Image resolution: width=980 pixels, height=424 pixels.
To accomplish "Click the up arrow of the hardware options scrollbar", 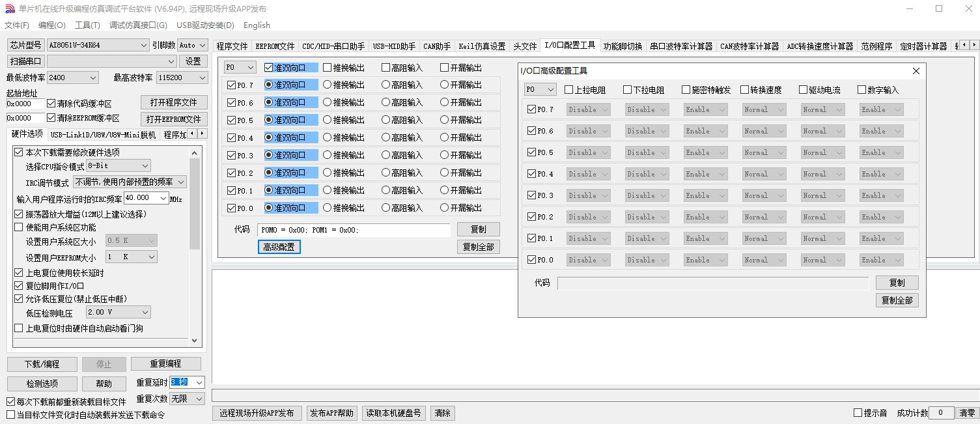I will coord(194,152).
